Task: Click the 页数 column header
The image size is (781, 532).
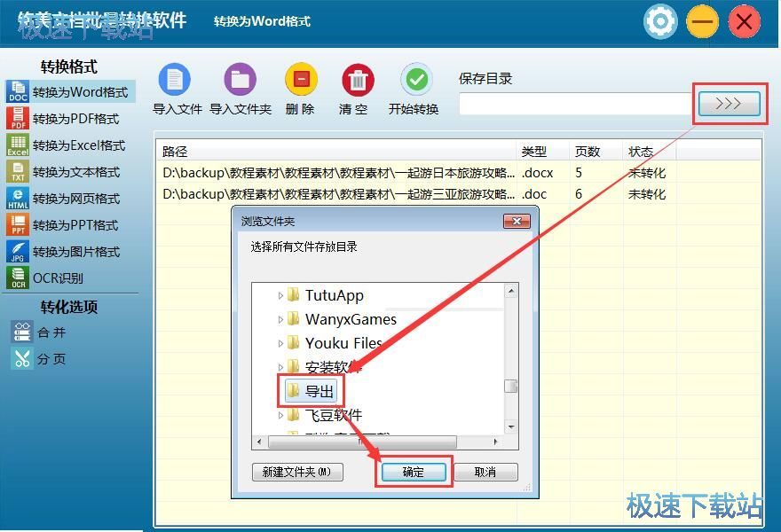Action: [x=596, y=152]
